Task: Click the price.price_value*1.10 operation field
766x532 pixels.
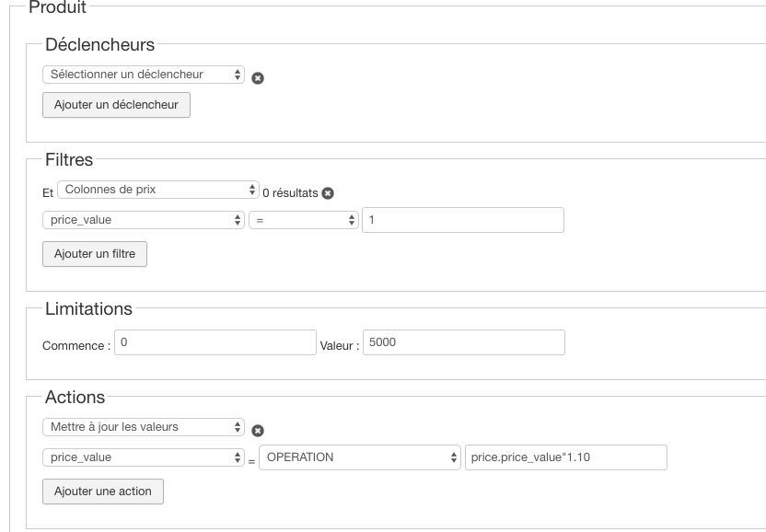Action: pyautogui.click(x=565, y=457)
